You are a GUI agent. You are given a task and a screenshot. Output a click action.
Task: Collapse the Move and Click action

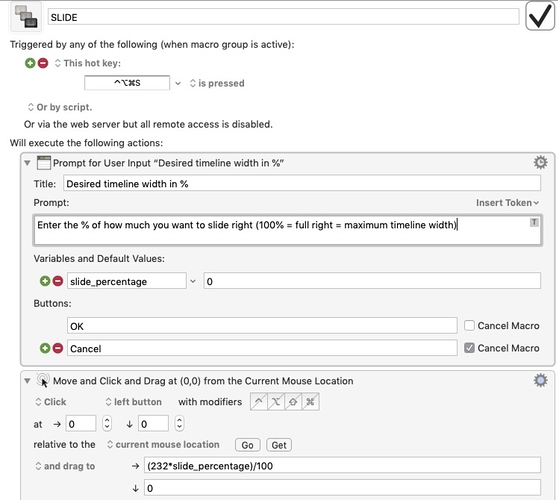[27, 381]
